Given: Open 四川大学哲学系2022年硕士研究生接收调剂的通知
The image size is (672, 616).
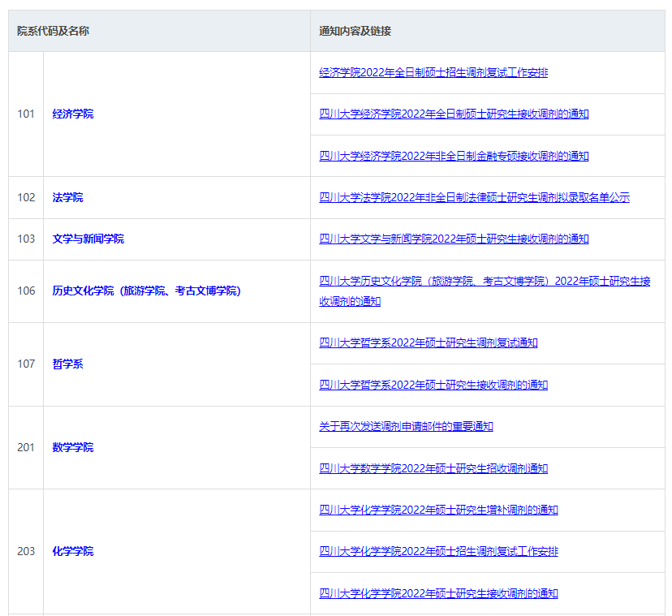Looking at the screenshot, I should [433, 385].
